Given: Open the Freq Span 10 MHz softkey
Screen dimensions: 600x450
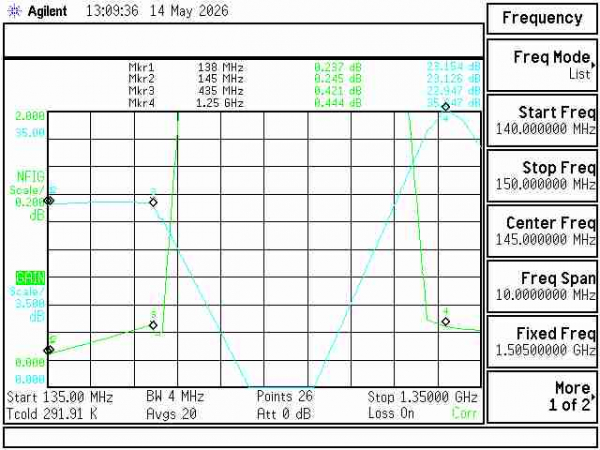Looking at the screenshot, I should coord(542,286).
